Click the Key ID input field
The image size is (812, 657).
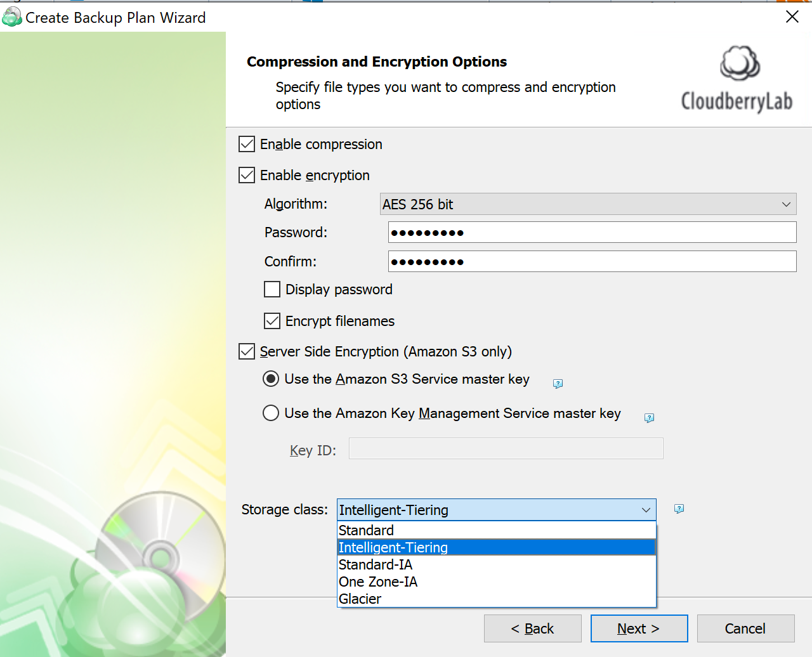click(x=506, y=448)
